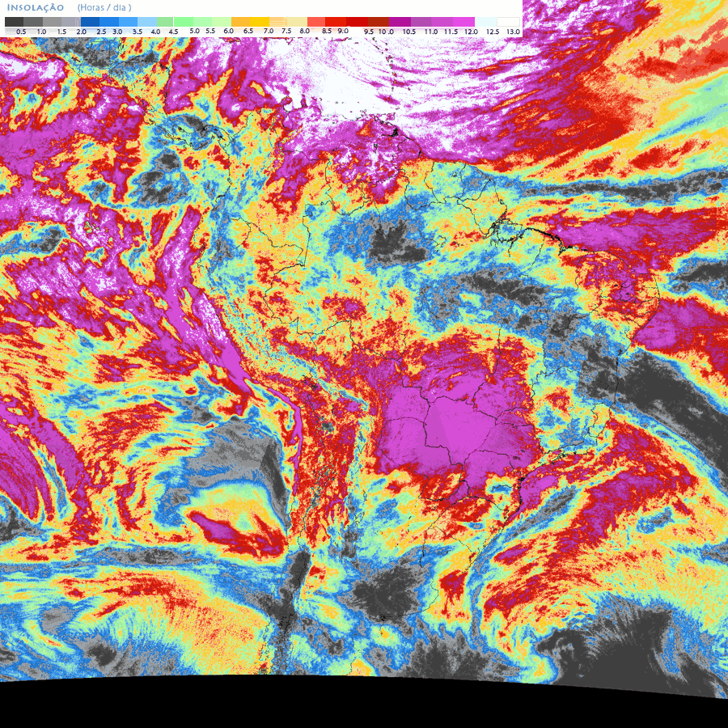
Task: Click the Insolação legend title
Action: [x=35, y=7]
